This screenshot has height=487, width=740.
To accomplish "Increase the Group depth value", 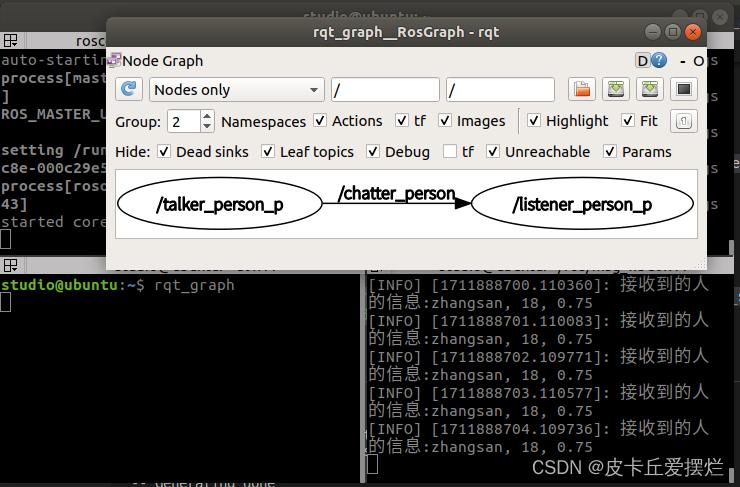I will click(x=207, y=116).
